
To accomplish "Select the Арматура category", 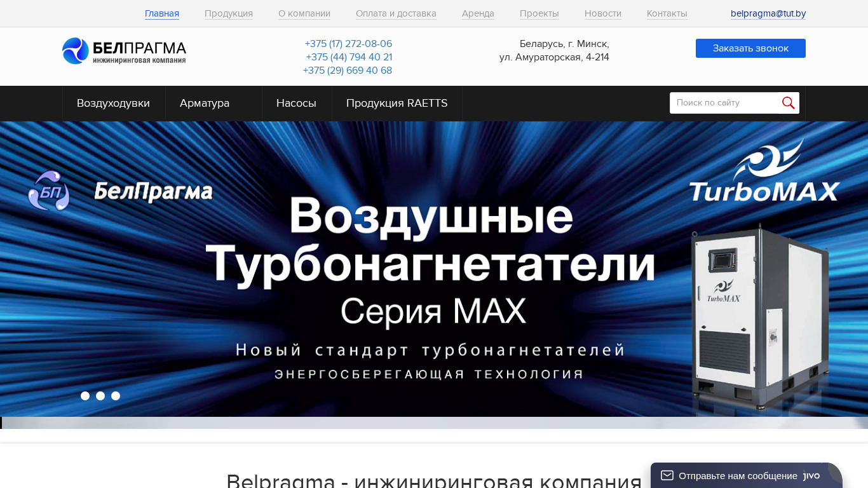I will tap(214, 104).
